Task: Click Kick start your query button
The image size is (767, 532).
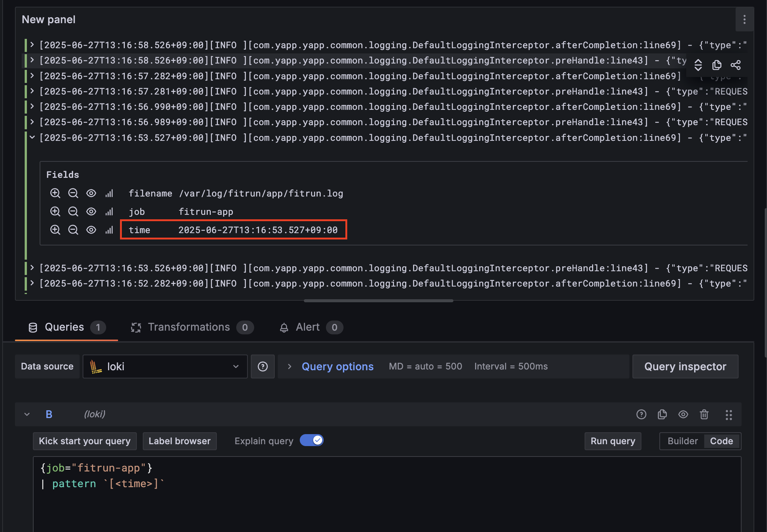Action: pyautogui.click(x=85, y=441)
